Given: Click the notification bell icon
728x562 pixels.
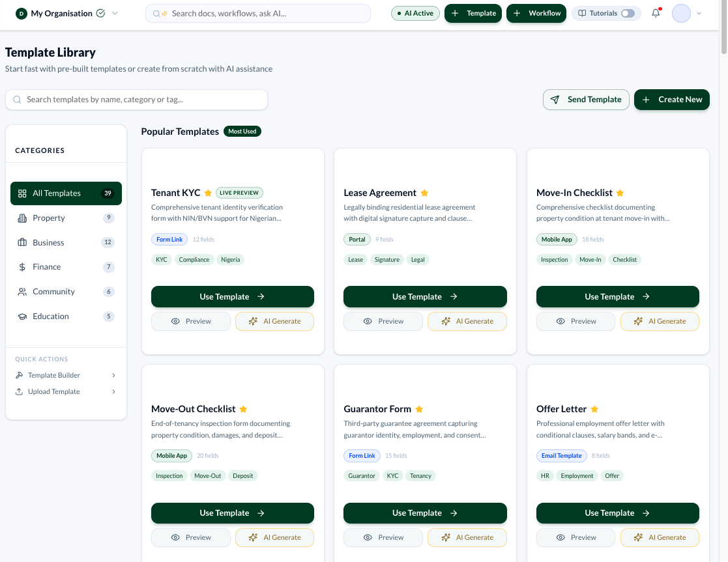Looking at the screenshot, I should tap(656, 13).
